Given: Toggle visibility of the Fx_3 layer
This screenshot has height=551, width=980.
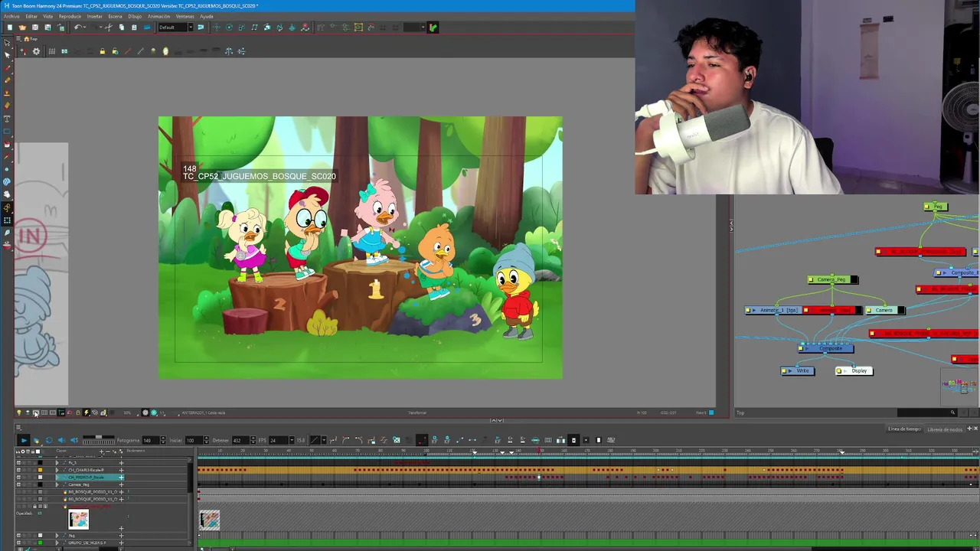Looking at the screenshot, I should click(x=18, y=462).
